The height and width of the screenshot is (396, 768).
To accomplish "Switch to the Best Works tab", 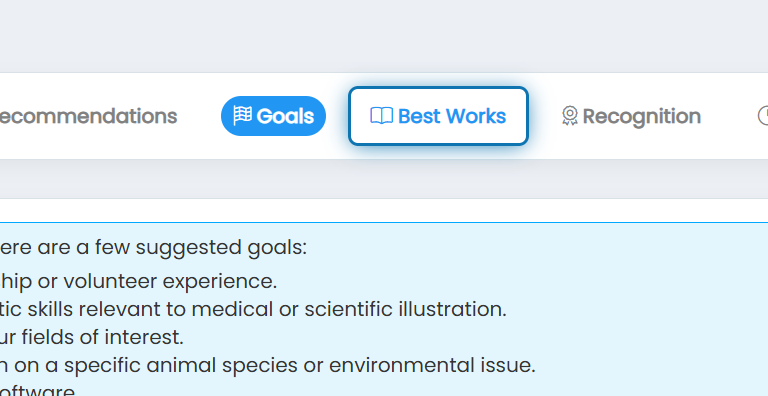I will [x=438, y=116].
